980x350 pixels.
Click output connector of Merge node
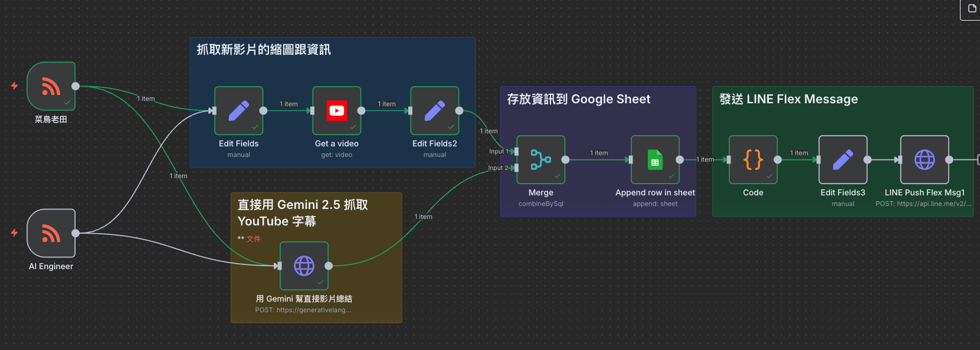click(x=565, y=160)
